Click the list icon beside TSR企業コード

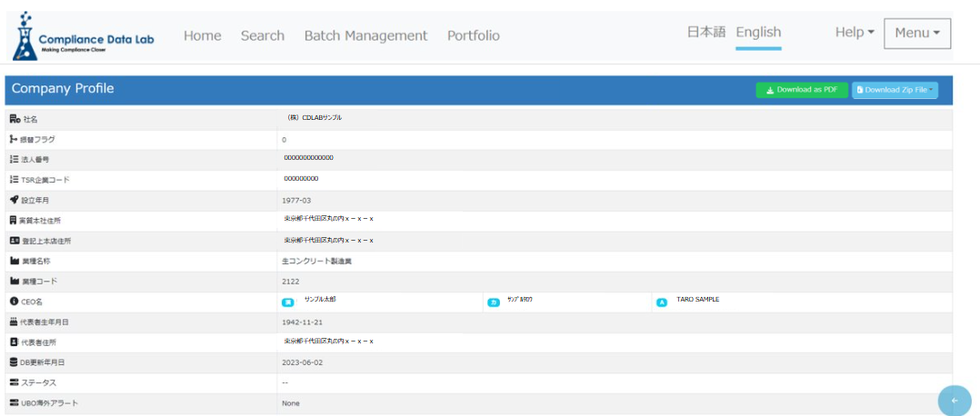click(15, 180)
